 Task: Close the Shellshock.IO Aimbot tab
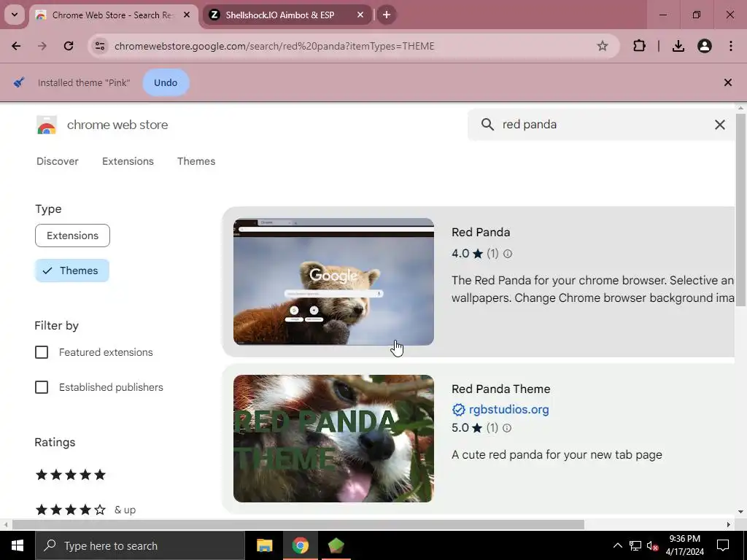tap(360, 15)
